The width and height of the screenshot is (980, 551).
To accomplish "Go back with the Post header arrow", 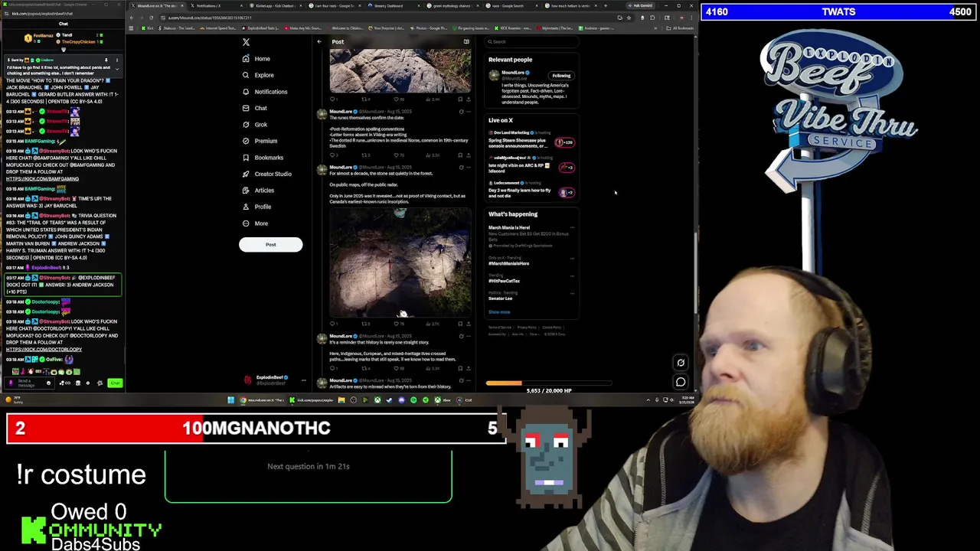I will click(319, 42).
